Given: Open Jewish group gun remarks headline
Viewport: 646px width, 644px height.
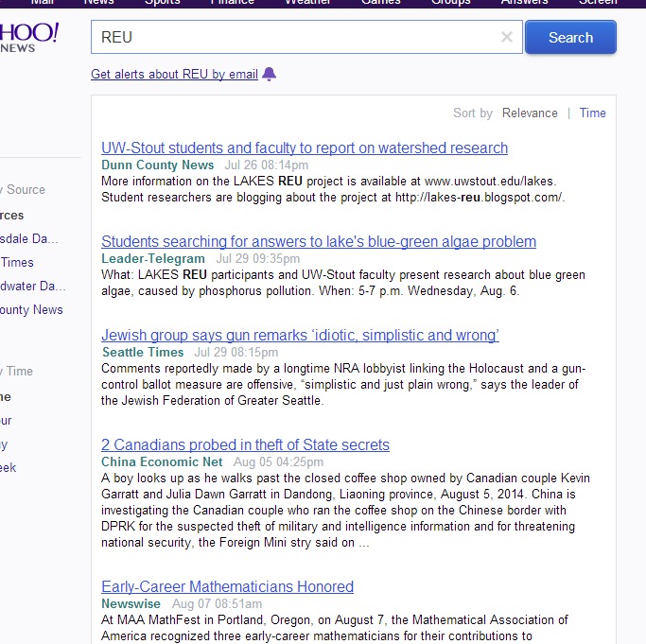Looking at the screenshot, I should point(300,335).
